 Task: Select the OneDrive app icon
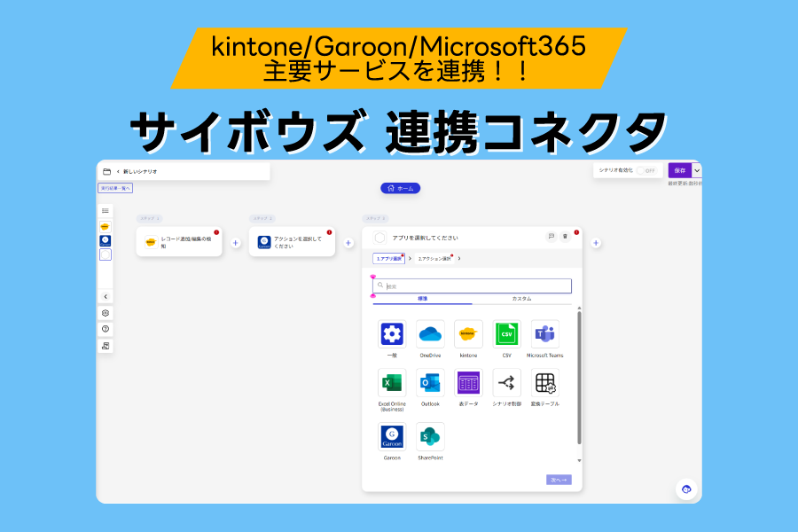click(x=430, y=334)
